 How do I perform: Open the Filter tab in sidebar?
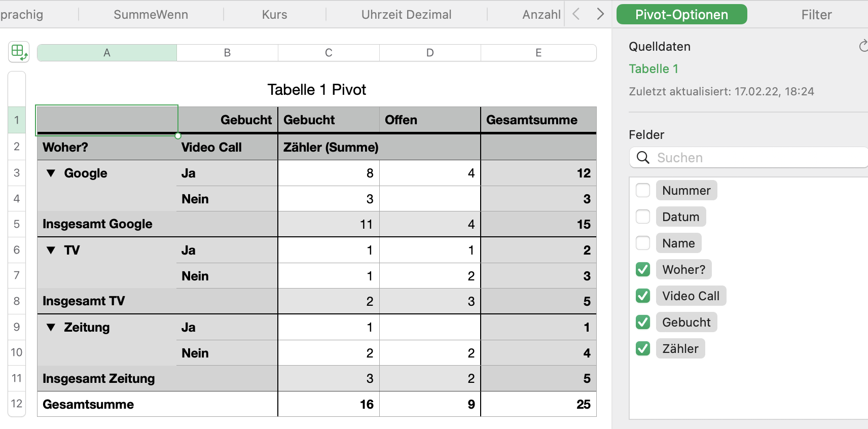point(816,15)
